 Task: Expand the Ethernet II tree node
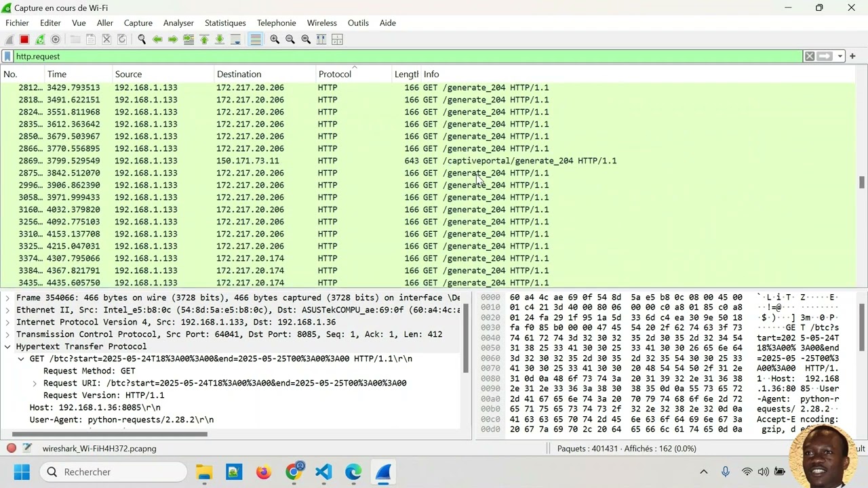point(7,310)
